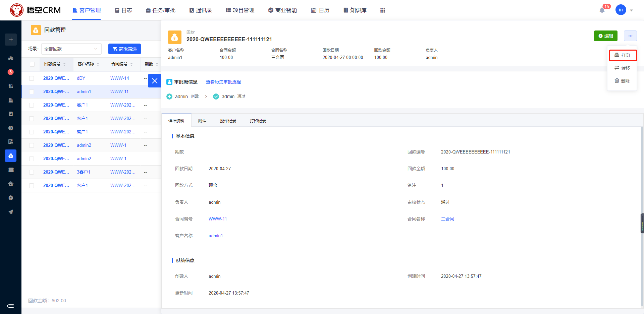The width and height of the screenshot is (644, 314).
Task: Open the paper-plane marketing icon in sidebar
Action: tap(11, 212)
